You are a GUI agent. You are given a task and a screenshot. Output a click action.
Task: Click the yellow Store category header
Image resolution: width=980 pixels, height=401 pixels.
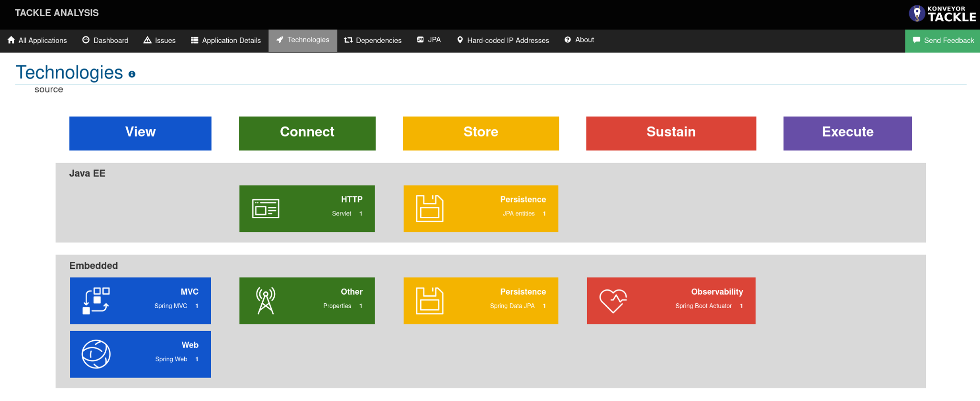(481, 133)
